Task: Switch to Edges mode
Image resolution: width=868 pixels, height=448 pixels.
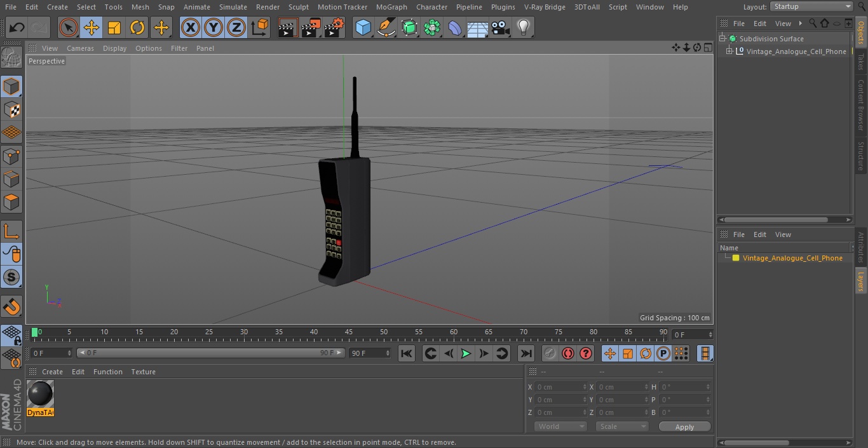Action: pyautogui.click(x=11, y=179)
